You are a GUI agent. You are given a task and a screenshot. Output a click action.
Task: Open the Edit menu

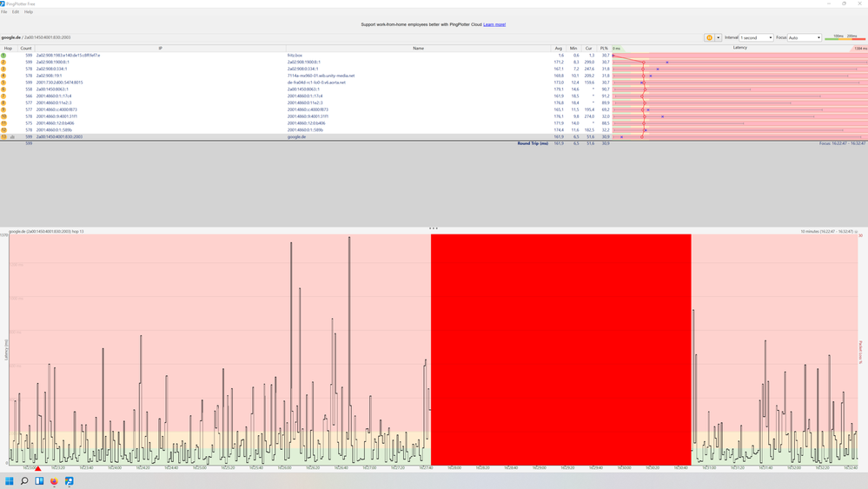[x=16, y=11]
